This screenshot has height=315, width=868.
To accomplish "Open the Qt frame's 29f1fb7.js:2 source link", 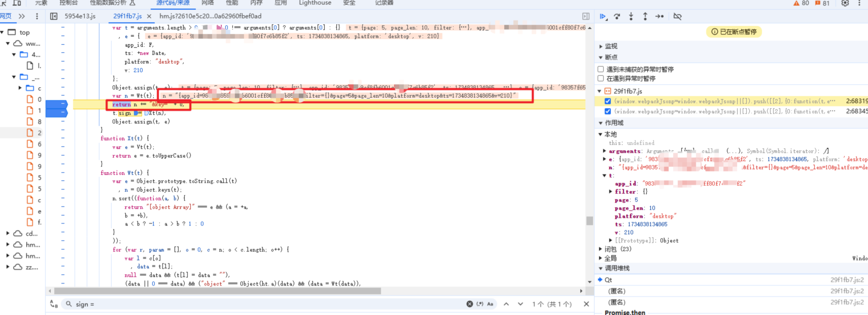I will pyautogui.click(x=847, y=280).
